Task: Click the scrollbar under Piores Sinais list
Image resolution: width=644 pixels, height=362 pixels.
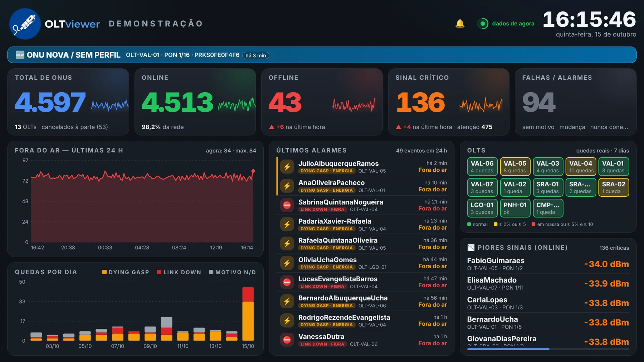Action: [548, 349]
